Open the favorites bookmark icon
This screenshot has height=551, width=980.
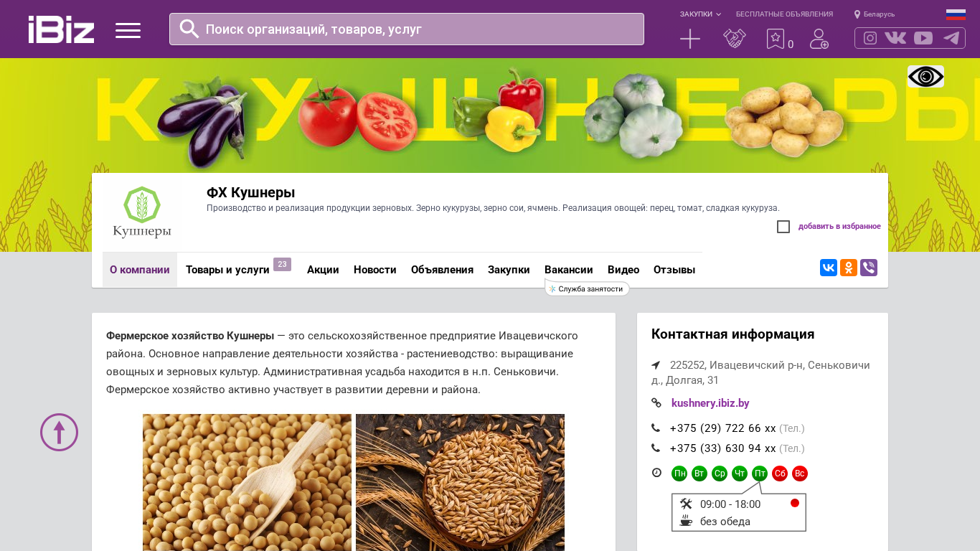[776, 39]
